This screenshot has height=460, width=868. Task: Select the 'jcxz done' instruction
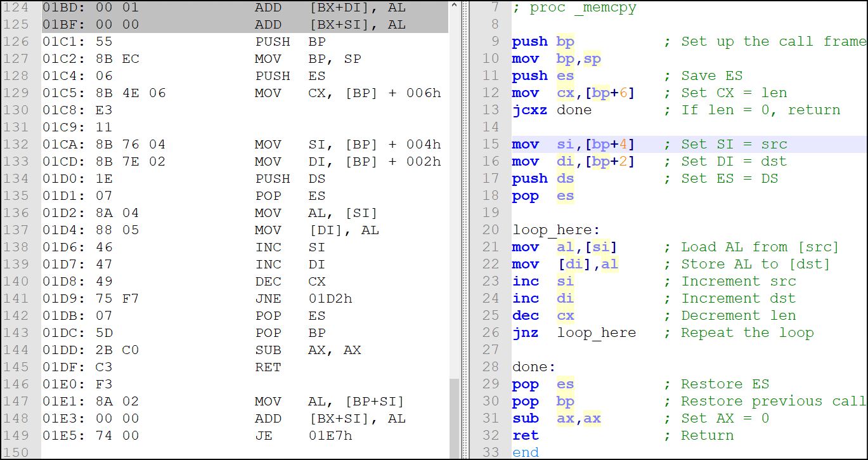[x=552, y=111]
